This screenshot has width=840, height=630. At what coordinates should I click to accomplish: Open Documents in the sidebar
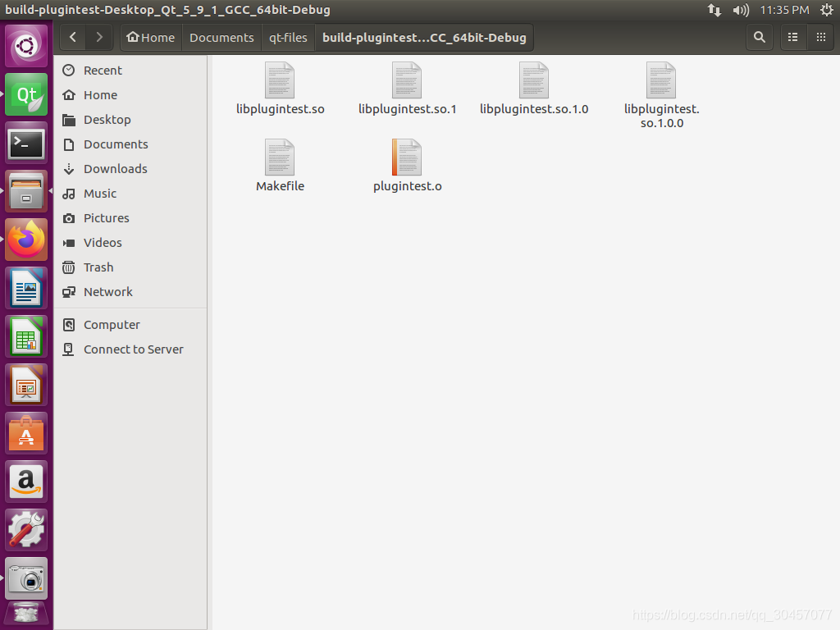(x=130, y=144)
